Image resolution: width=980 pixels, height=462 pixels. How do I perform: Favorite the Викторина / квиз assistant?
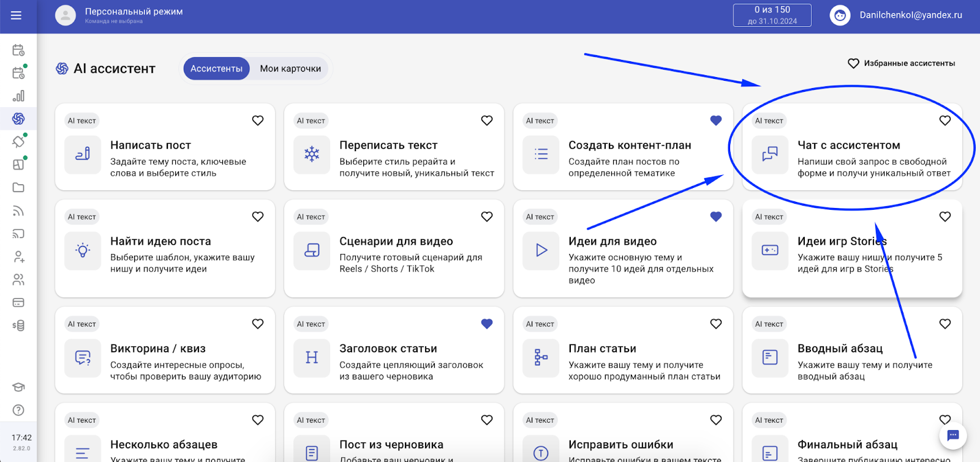pos(258,324)
